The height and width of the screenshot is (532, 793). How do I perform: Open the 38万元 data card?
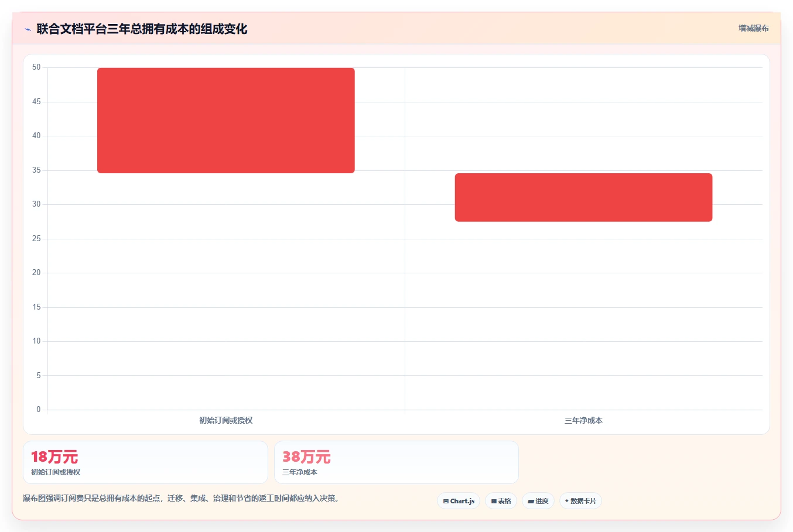click(x=396, y=462)
